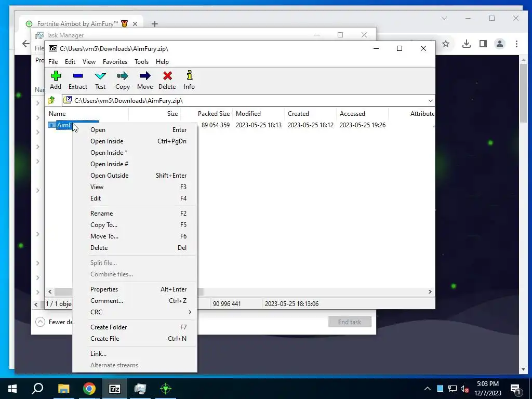
Task: Choose Open Inside with Ctrl+PgDn shortcut
Action: pos(135,141)
